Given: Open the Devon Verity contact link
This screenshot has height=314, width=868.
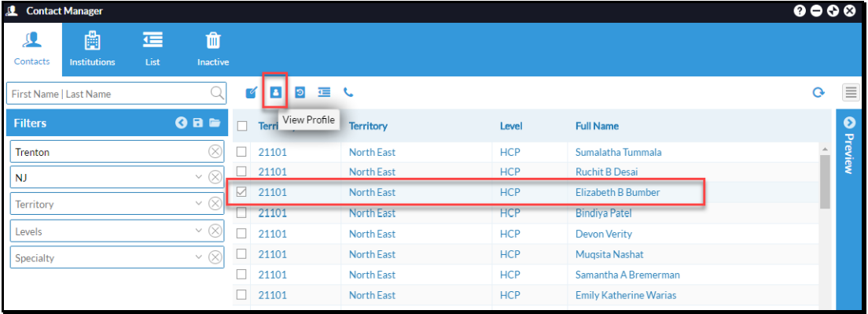Looking at the screenshot, I should point(603,234).
